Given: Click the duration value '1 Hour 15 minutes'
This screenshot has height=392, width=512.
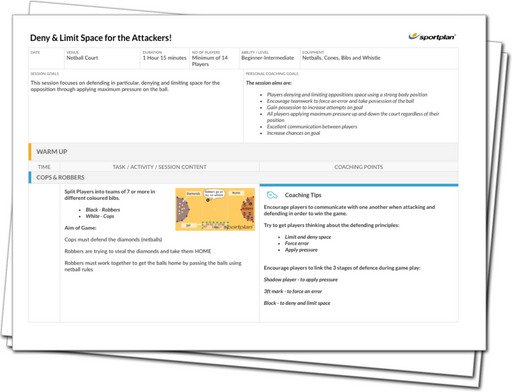Looking at the screenshot, I should [164, 58].
